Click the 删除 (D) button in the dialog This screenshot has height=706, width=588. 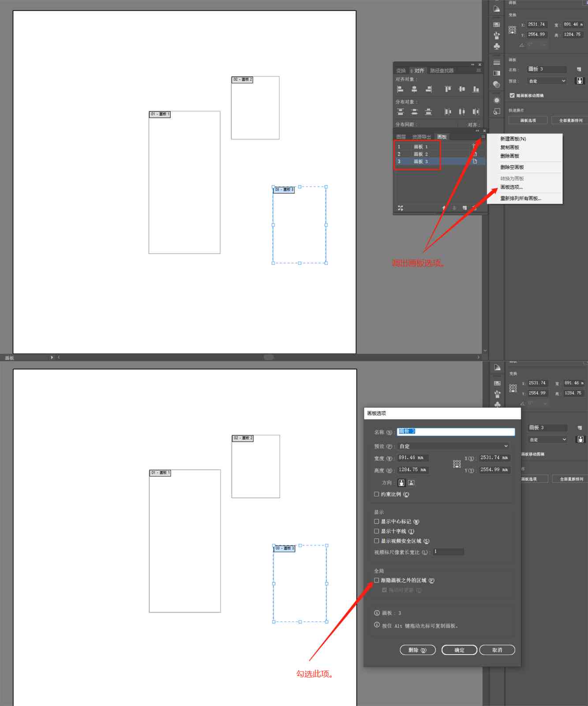417,650
